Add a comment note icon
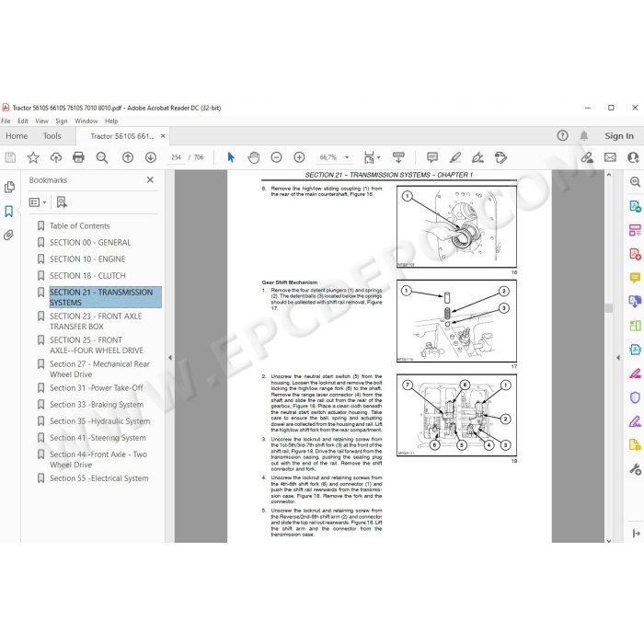The image size is (644, 644). coord(432,157)
